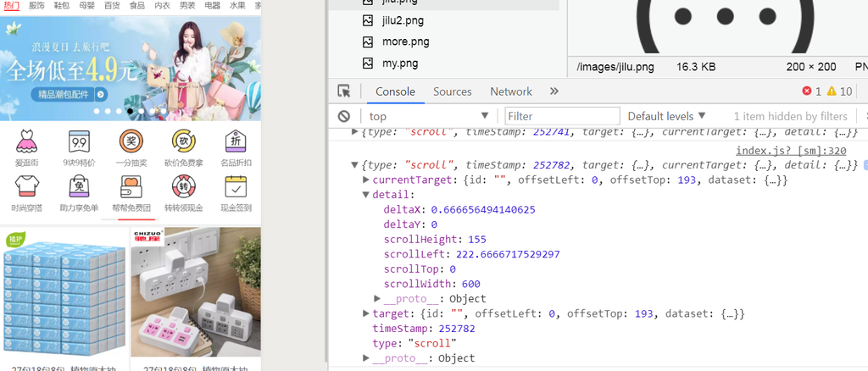Tap the 一分抽奖 prize icon
868x371 pixels.
[x=131, y=141]
